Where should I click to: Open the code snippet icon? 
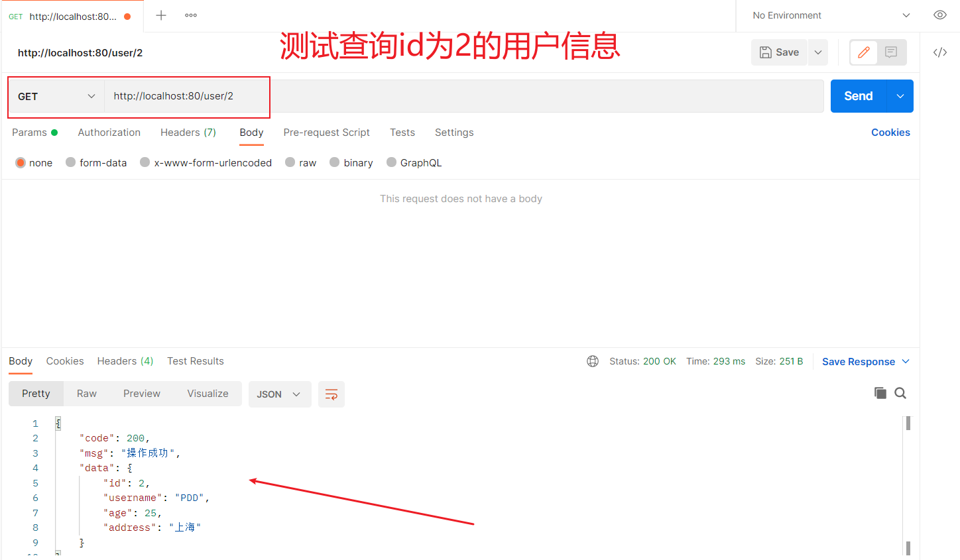pyautogui.click(x=940, y=52)
